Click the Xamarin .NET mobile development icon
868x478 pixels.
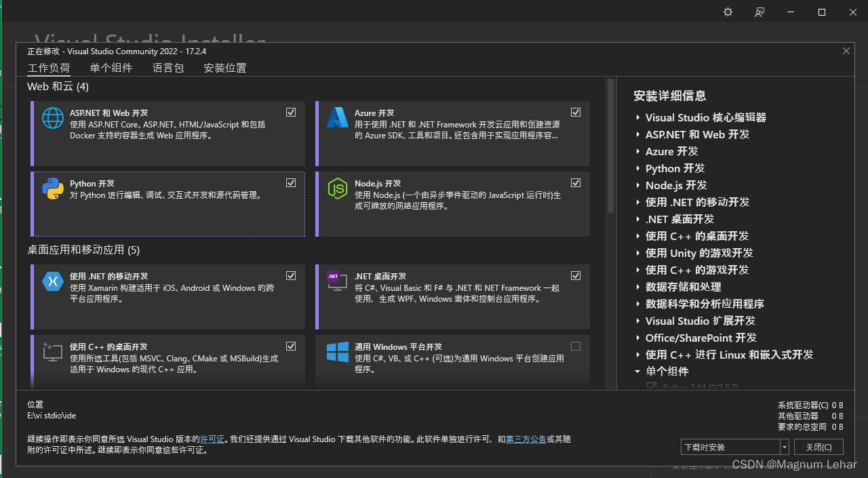point(53,281)
